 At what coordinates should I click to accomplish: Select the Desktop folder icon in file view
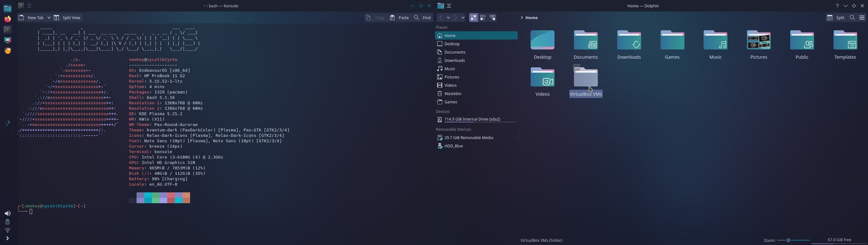click(x=542, y=40)
